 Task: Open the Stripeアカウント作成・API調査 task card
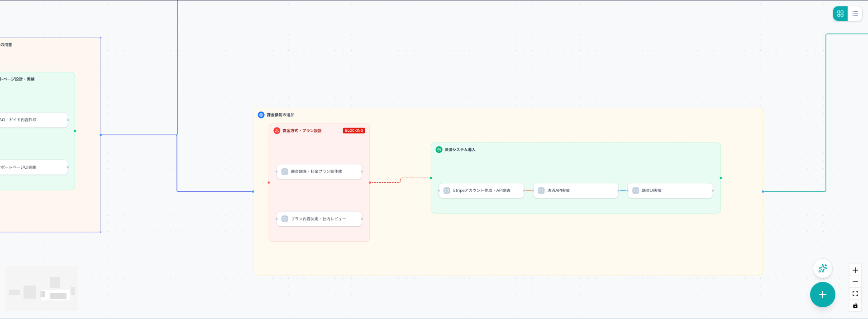(x=481, y=190)
